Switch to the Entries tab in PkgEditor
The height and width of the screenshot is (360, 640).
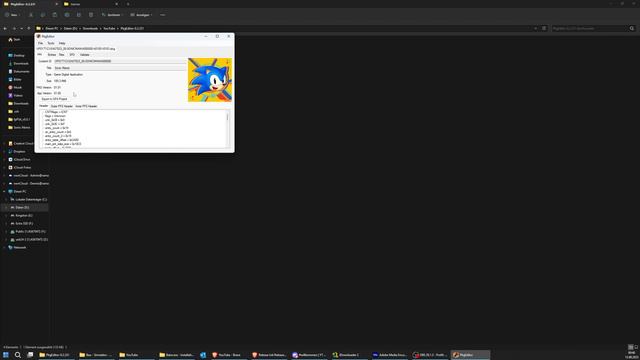coord(51,54)
